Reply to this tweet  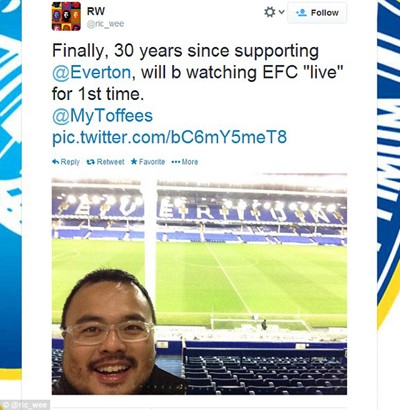(x=66, y=162)
